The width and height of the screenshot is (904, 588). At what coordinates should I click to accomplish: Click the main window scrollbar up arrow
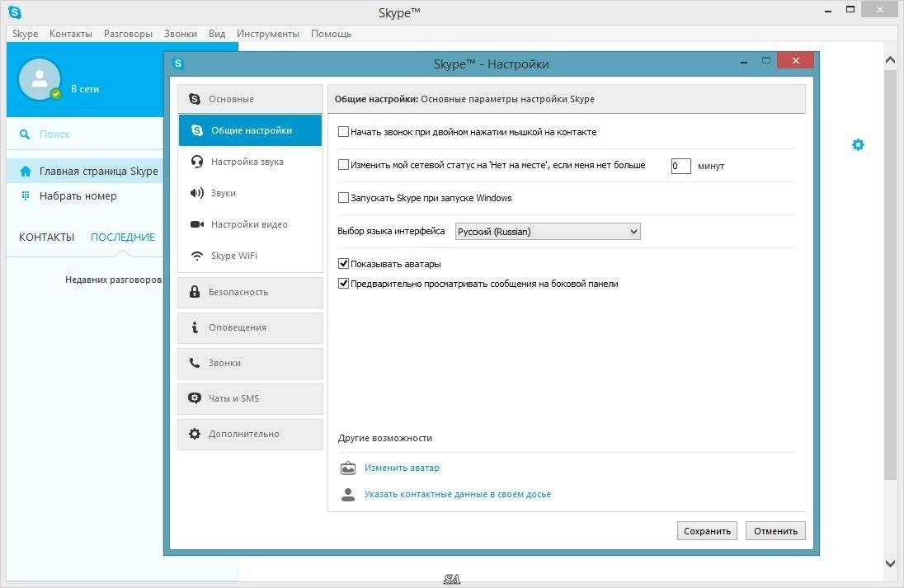[x=890, y=59]
